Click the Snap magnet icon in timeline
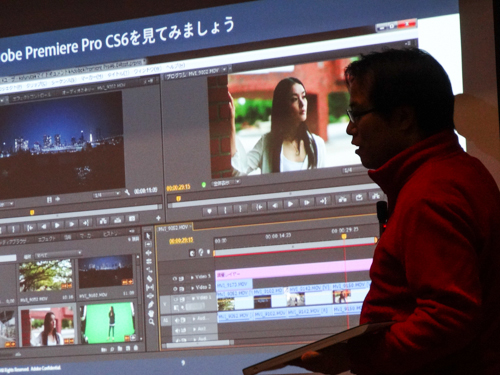The width and height of the screenshot is (500, 375). pos(192,253)
